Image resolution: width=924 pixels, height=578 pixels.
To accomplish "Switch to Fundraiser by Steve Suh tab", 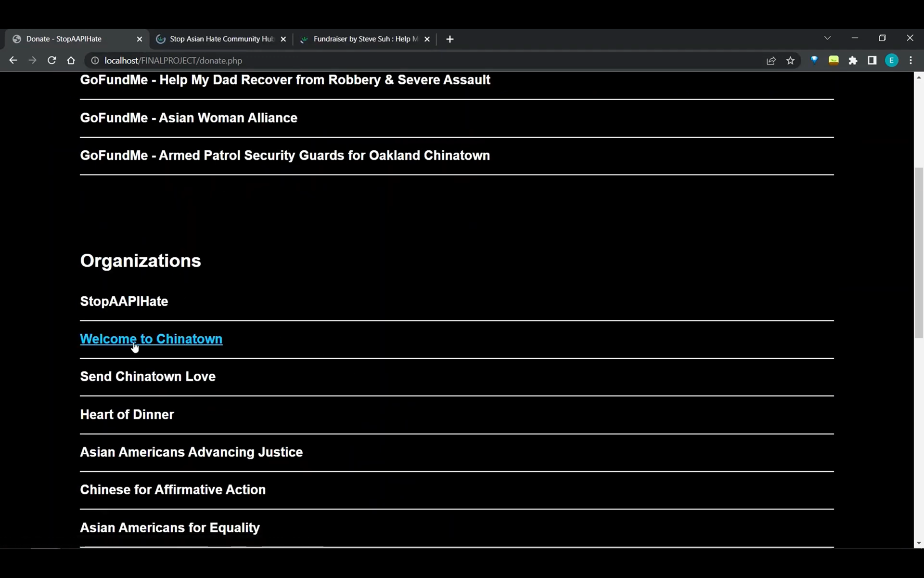I will click(365, 39).
